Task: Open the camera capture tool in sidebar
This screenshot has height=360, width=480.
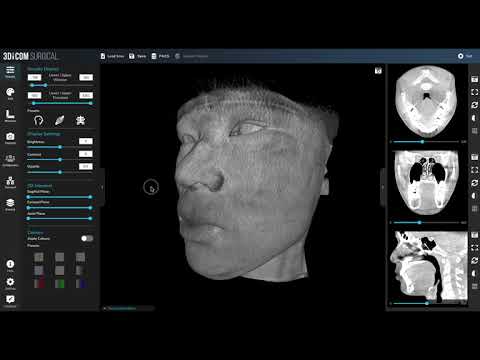Action: pyautogui.click(x=10, y=137)
